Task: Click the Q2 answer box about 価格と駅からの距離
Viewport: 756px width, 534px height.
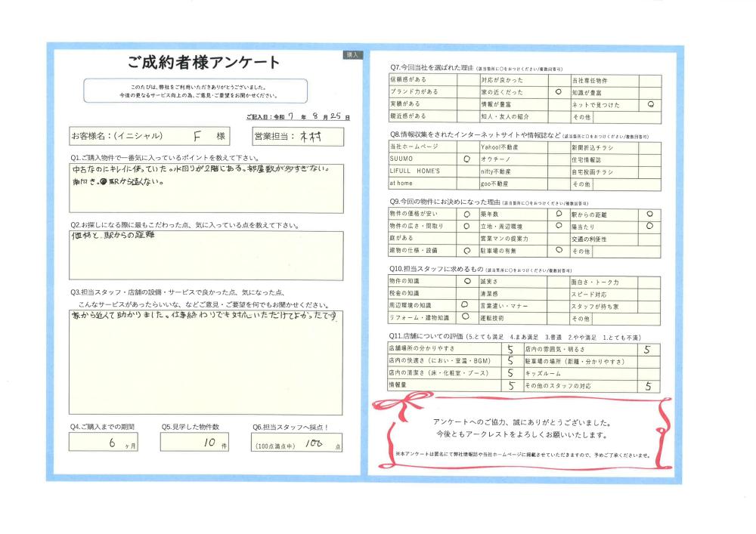Action: pos(205,255)
